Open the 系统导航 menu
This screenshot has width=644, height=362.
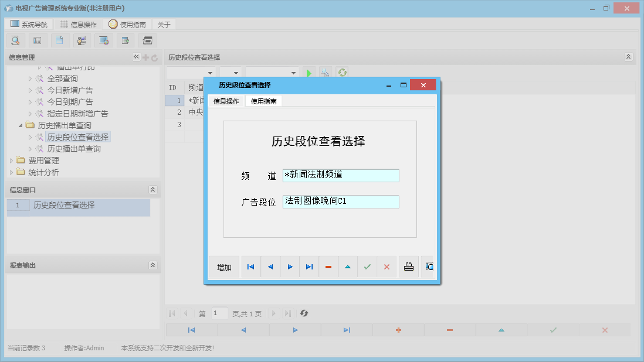click(x=28, y=24)
